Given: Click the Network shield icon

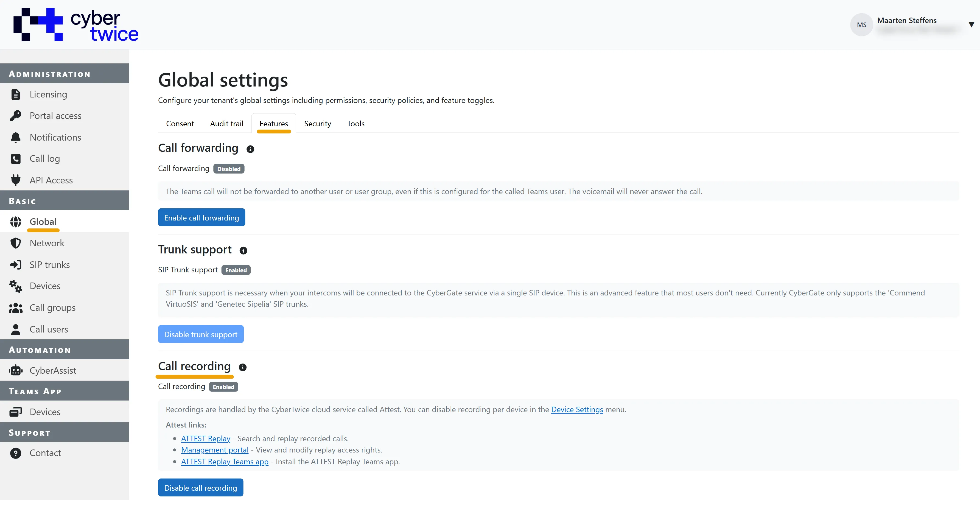Looking at the screenshot, I should (16, 243).
